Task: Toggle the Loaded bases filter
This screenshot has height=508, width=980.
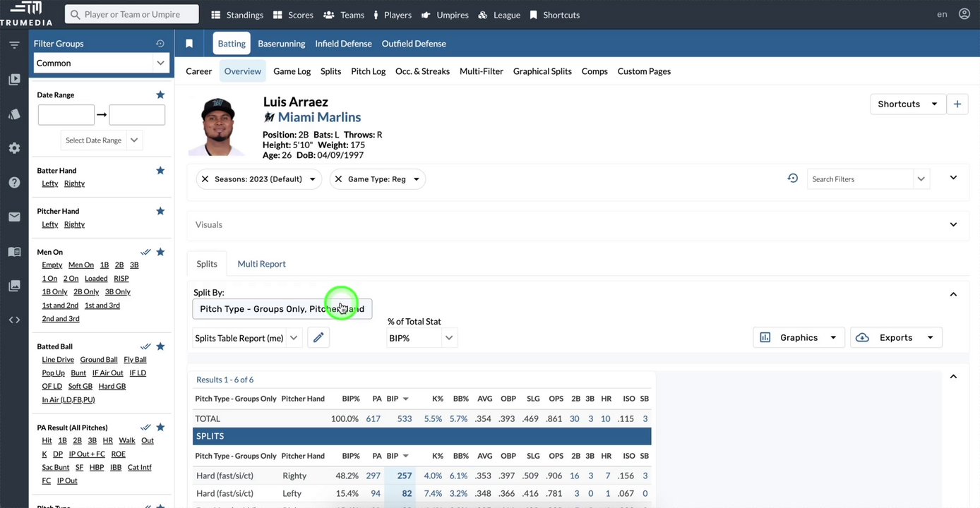Action: pos(96,279)
